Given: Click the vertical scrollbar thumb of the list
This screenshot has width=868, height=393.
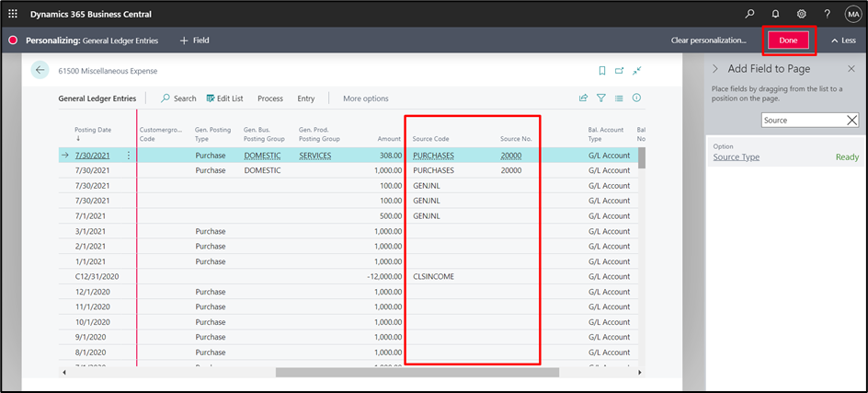Looking at the screenshot, I should coord(642,158).
